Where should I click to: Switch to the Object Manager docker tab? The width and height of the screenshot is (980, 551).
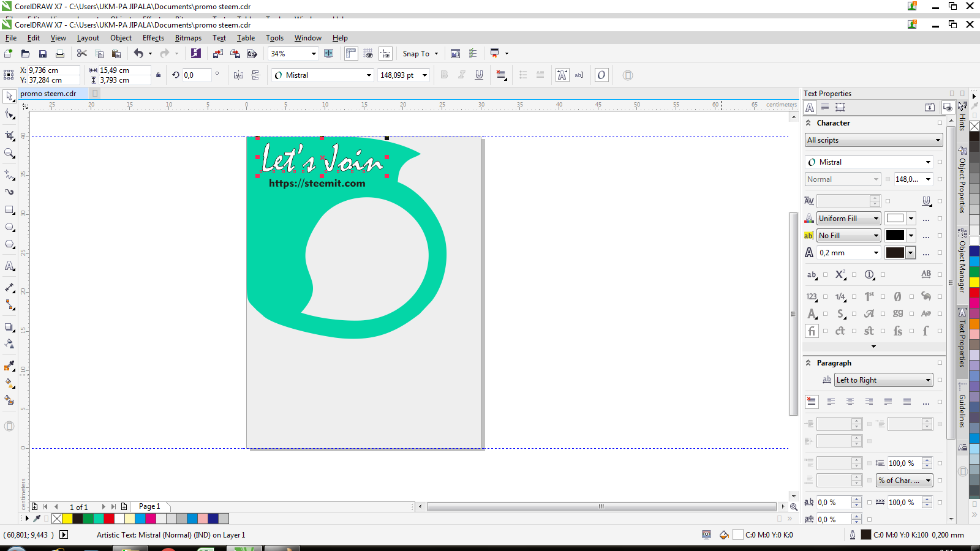962,260
